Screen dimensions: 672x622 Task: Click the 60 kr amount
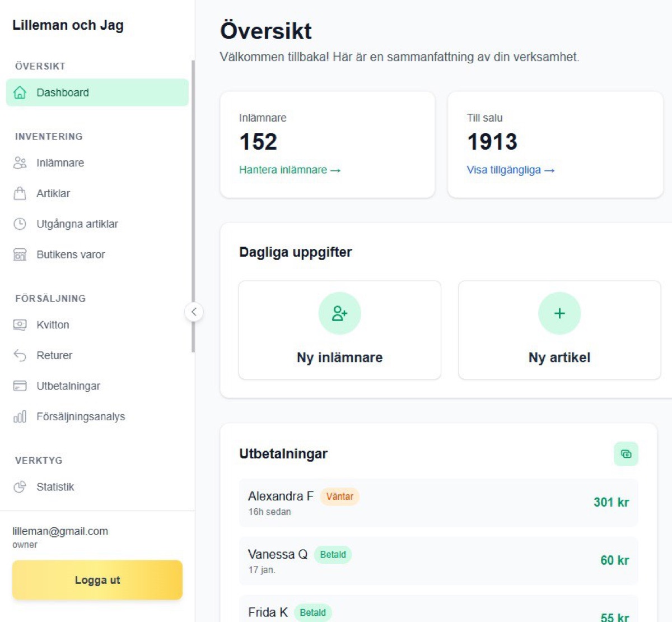(614, 560)
